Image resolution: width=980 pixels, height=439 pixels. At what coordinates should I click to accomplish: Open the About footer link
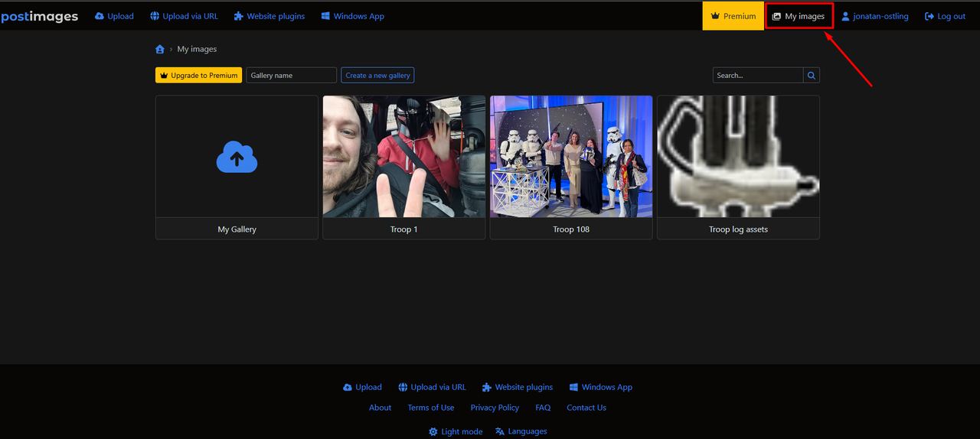(380, 408)
